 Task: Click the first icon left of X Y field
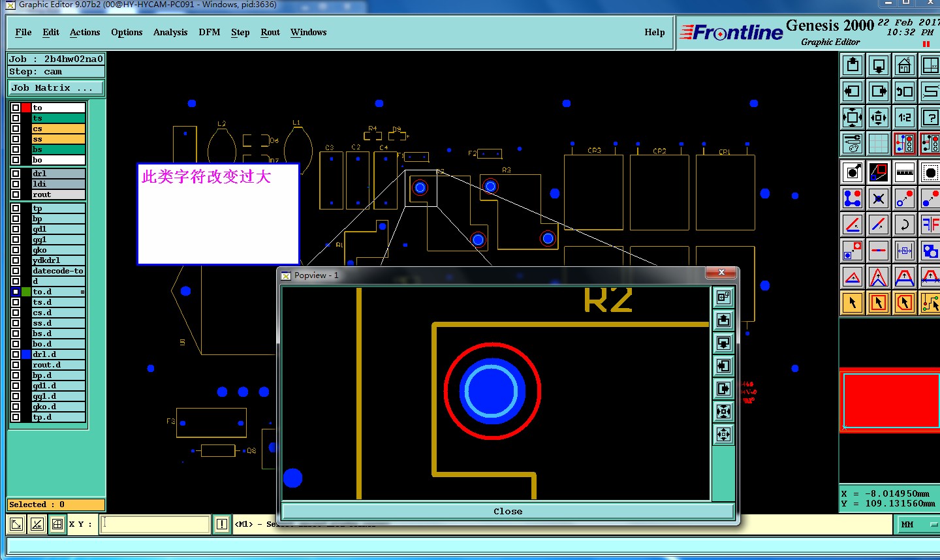tap(16, 524)
